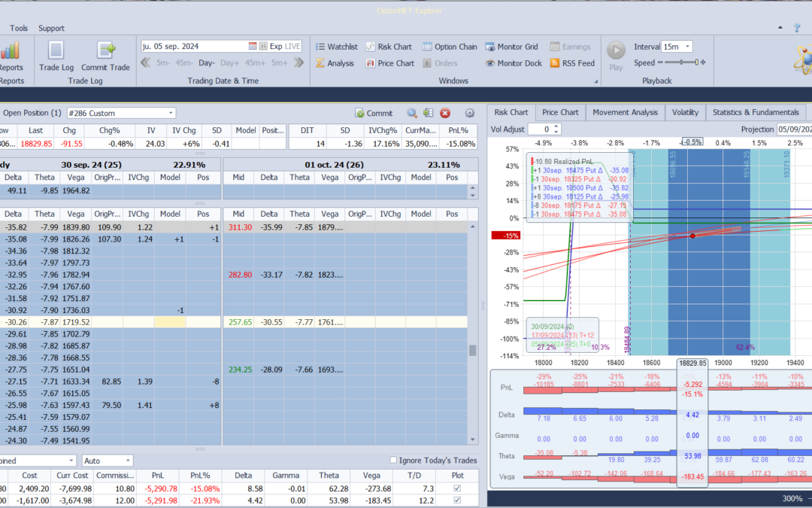Click the 257.65 Mid price cell
This screenshot has height=508, width=812.
point(239,322)
